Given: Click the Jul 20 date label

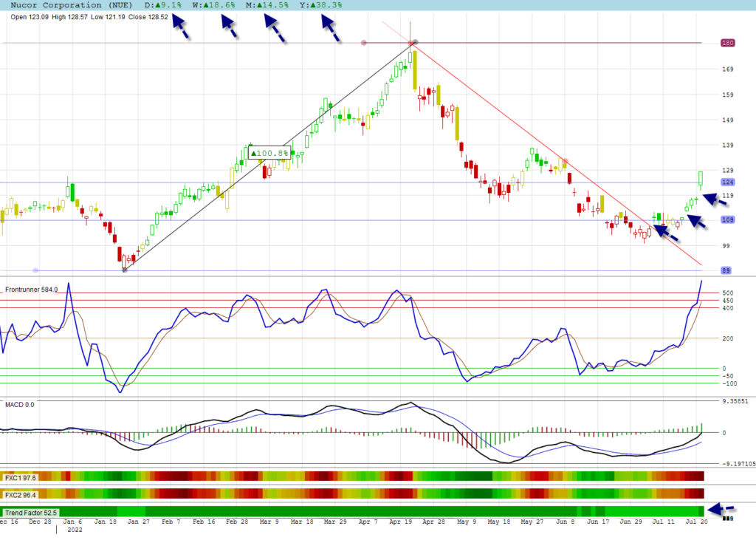Looking at the screenshot, I should [696, 522].
